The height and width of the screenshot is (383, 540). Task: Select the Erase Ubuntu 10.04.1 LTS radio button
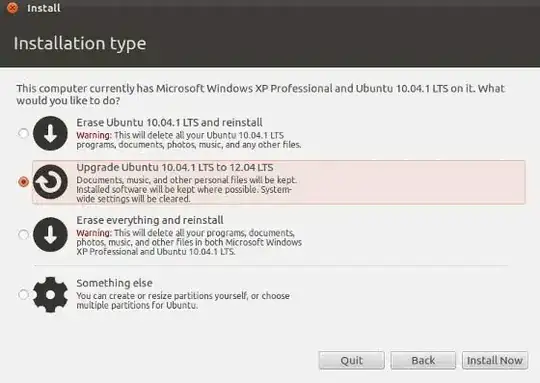point(23,133)
